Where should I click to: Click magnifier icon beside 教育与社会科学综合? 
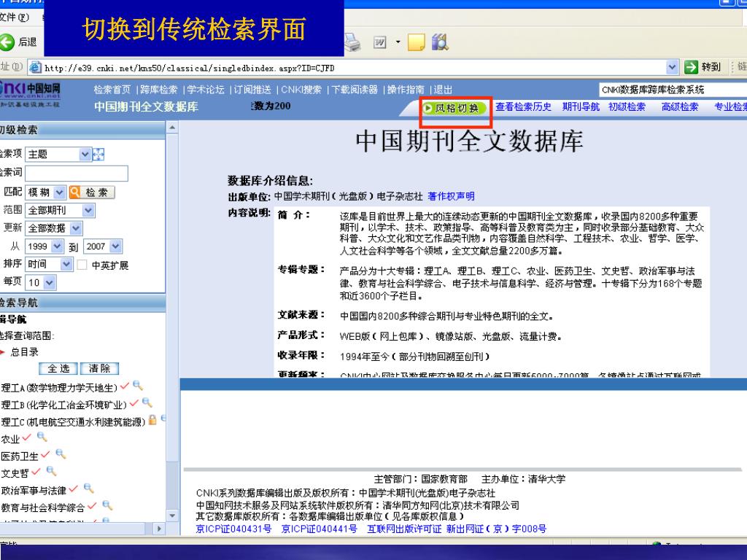click(108, 505)
